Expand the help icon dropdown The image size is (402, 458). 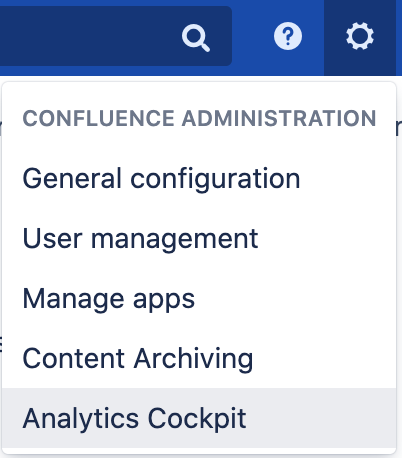click(288, 36)
